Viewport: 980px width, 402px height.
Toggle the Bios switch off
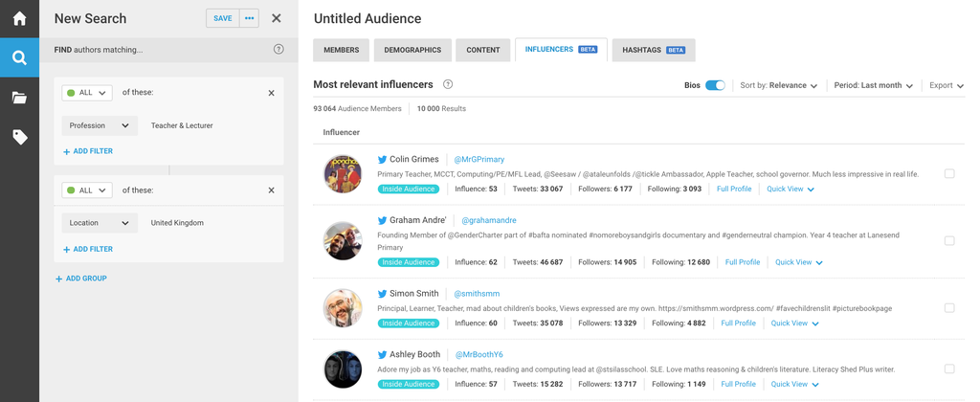click(715, 85)
